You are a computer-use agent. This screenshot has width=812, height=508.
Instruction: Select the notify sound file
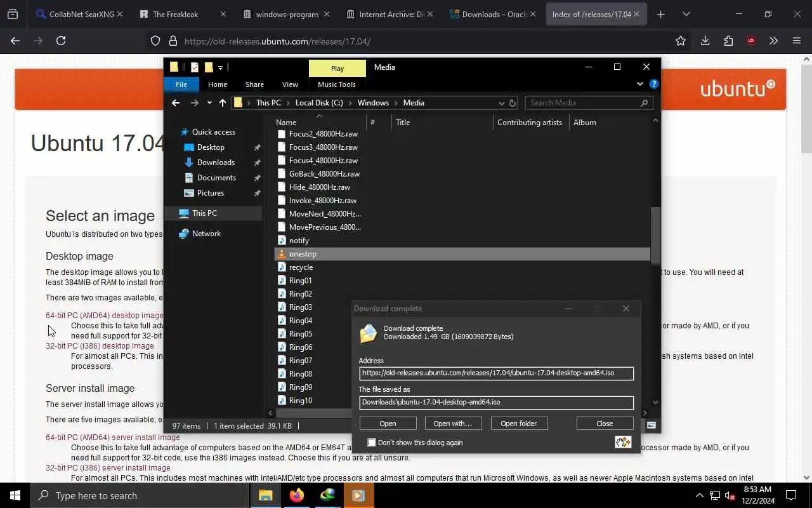[x=299, y=241]
